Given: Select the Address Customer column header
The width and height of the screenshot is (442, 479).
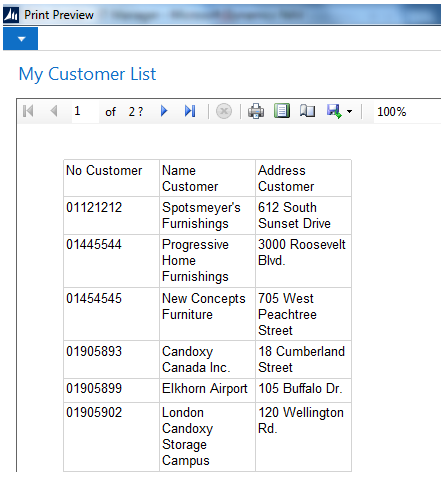Looking at the screenshot, I should coord(303,178).
